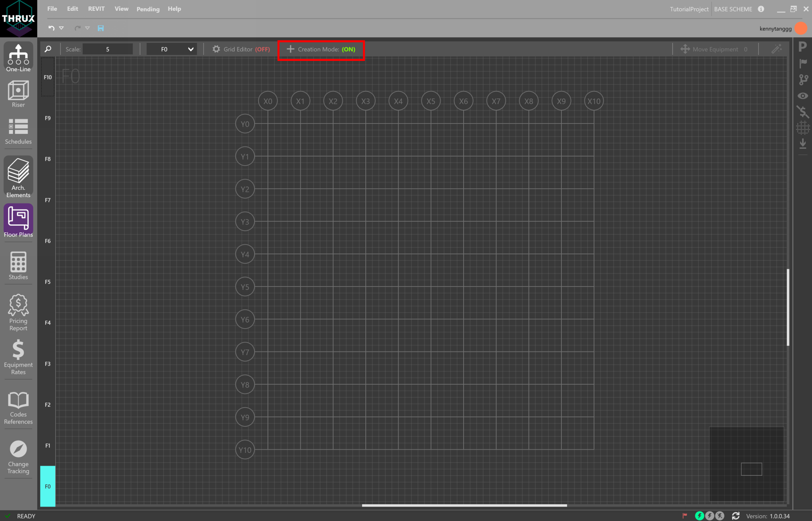Viewport: 812px width, 521px height.
Task: Open the floor selector dropdown showing F0
Action: pos(171,49)
